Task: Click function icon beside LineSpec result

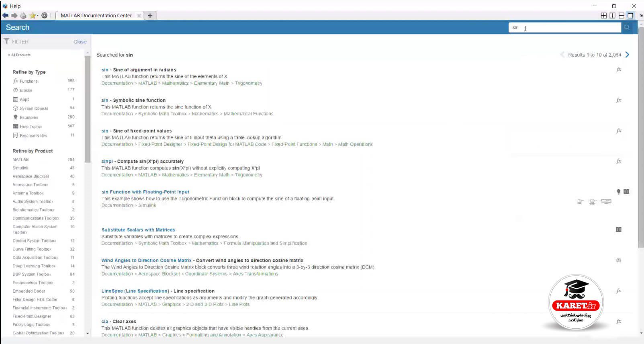Action: [x=619, y=291]
